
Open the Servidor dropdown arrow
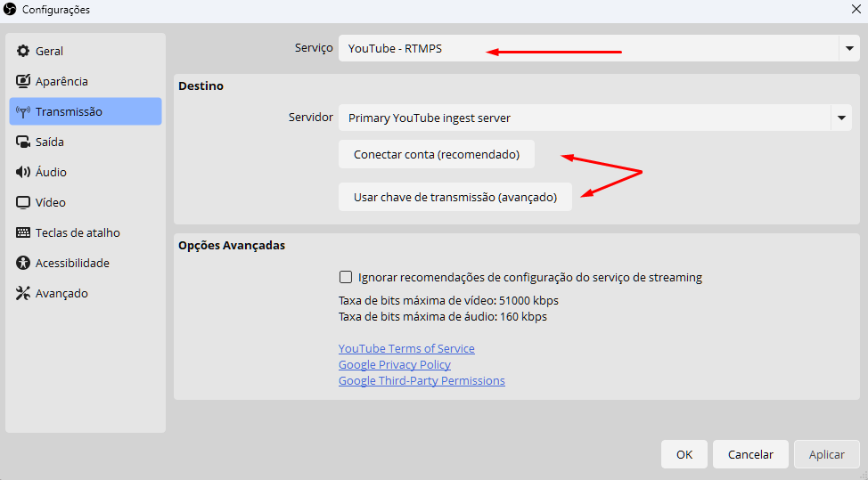(x=841, y=118)
